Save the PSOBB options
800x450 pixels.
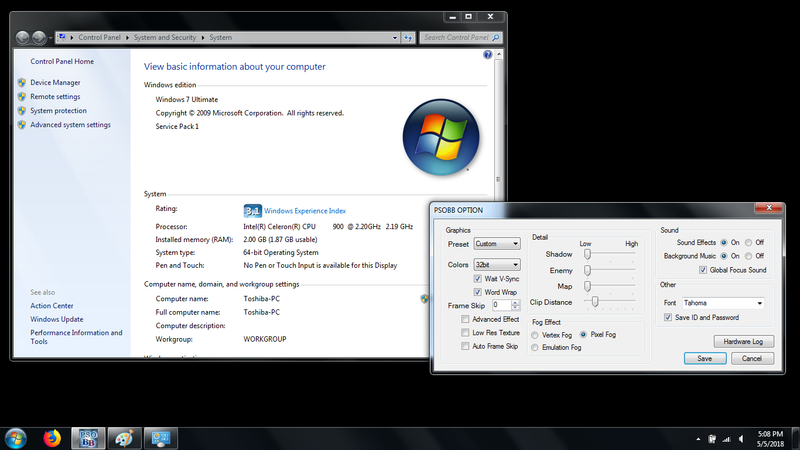pyautogui.click(x=705, y=359)
